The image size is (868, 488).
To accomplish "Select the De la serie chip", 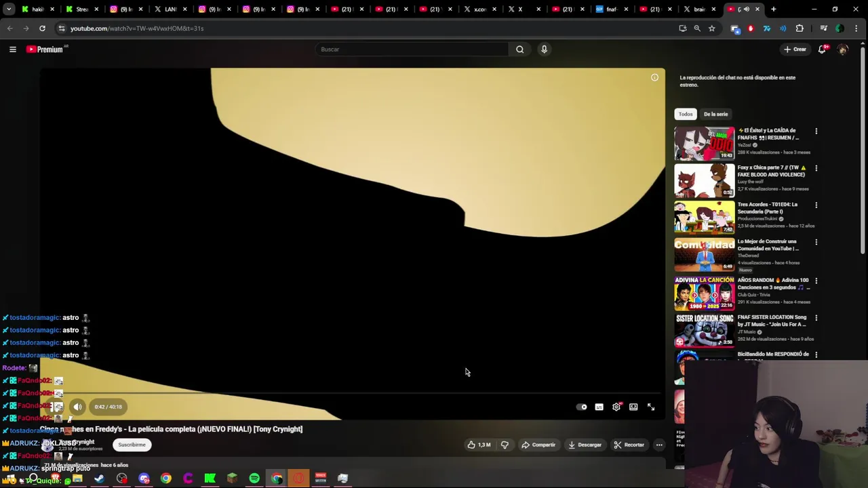I will 715,114.
